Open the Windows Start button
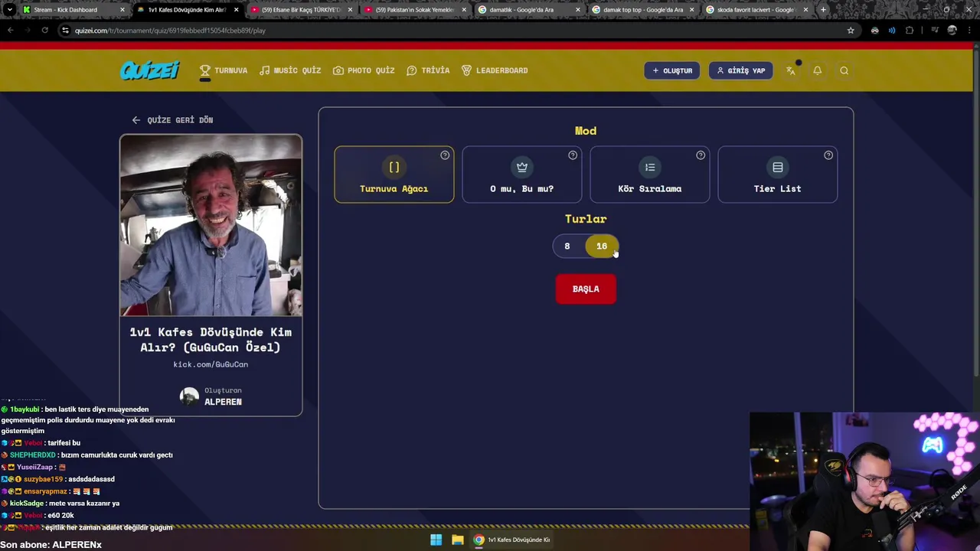 coord(436,540)
